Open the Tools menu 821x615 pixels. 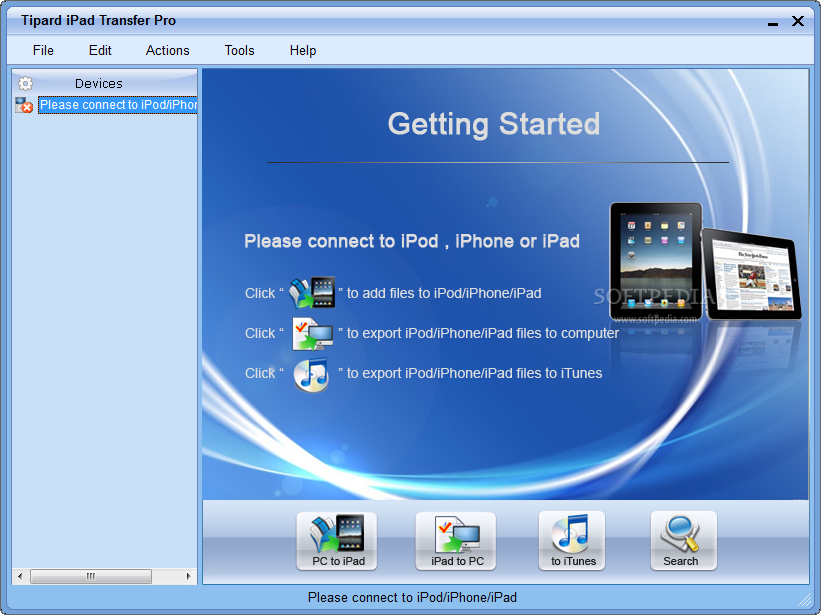(239, 50)
